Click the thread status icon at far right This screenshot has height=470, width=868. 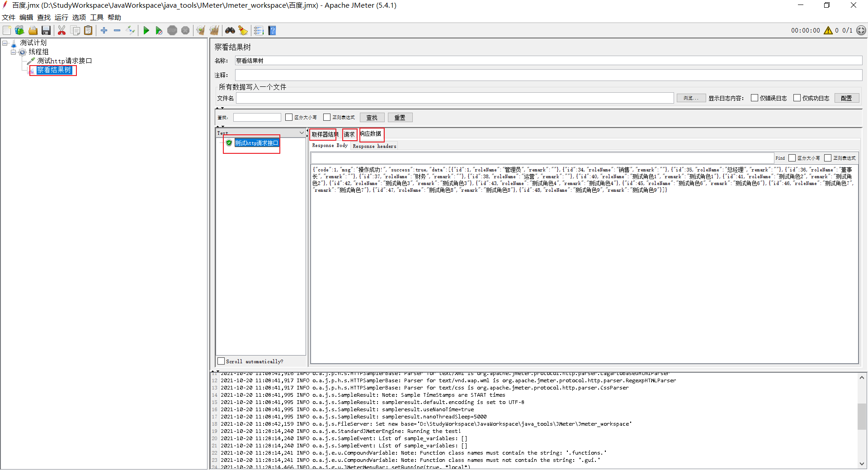point(861,30)
